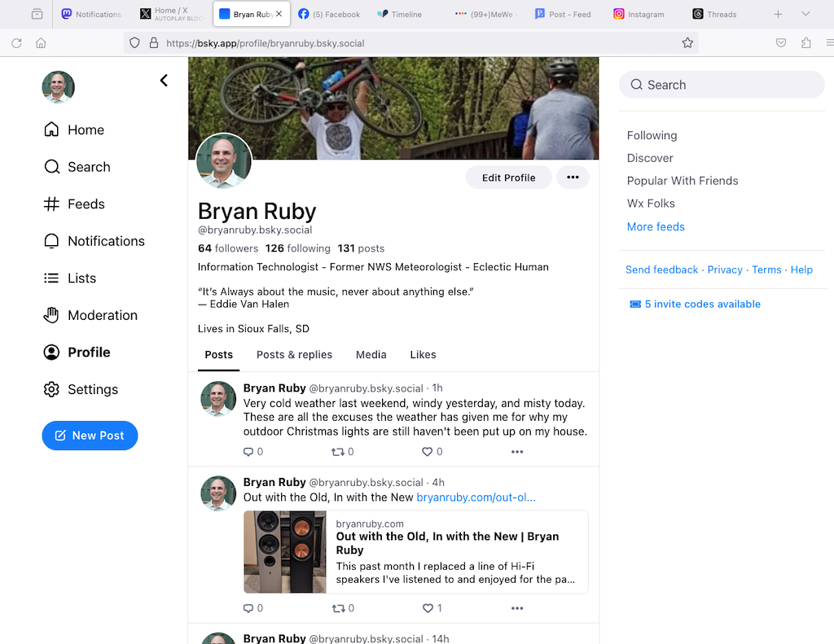Like the speakers link post

pyautogui.click(x=427, y=608)
